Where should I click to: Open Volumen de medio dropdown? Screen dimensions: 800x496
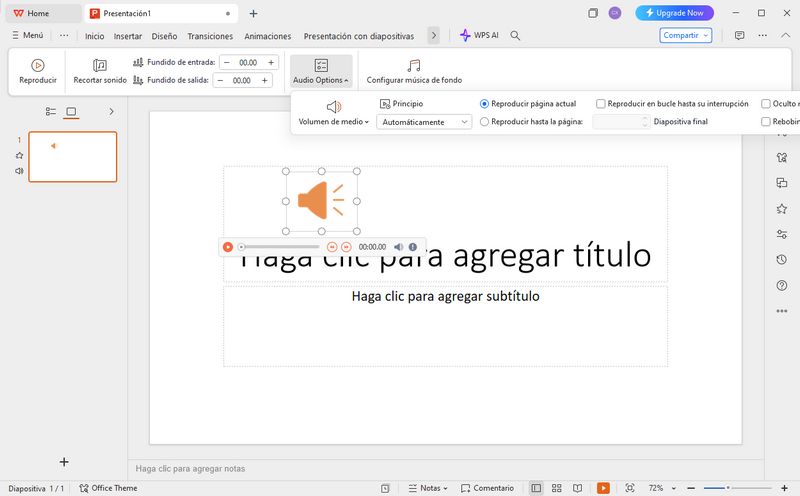tap(334, 122)
